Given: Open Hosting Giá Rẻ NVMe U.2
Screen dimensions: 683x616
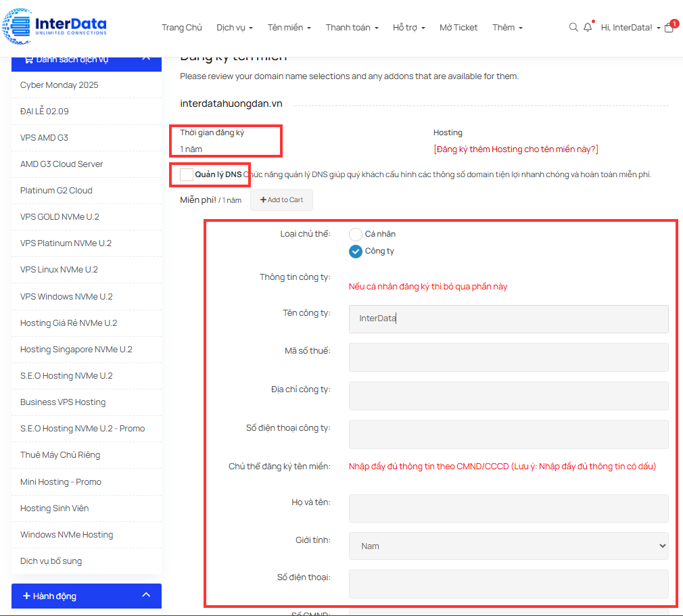Looking at the screenshot, I should pos(68,323).
